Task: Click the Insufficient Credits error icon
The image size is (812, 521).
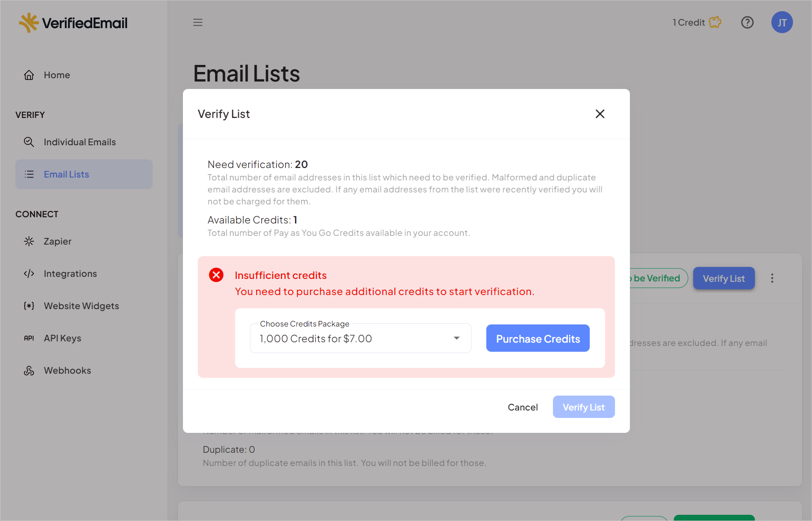Action: (216, 275)
